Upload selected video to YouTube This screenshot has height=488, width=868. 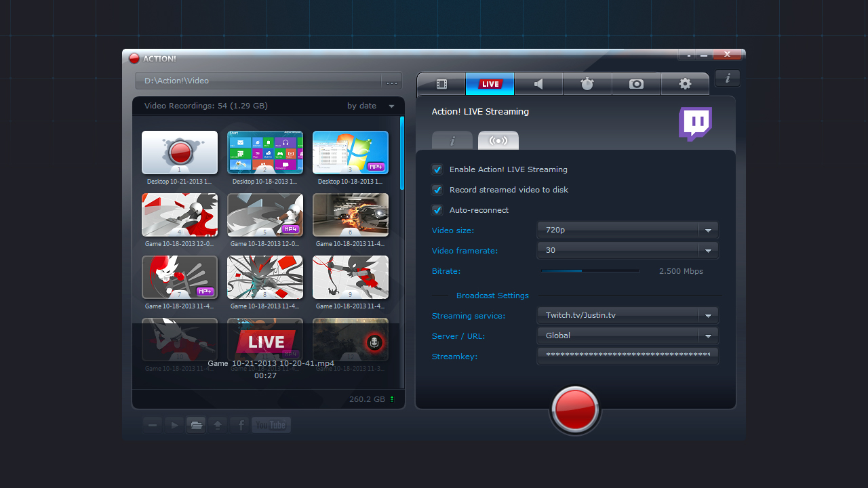coord(271,425)
